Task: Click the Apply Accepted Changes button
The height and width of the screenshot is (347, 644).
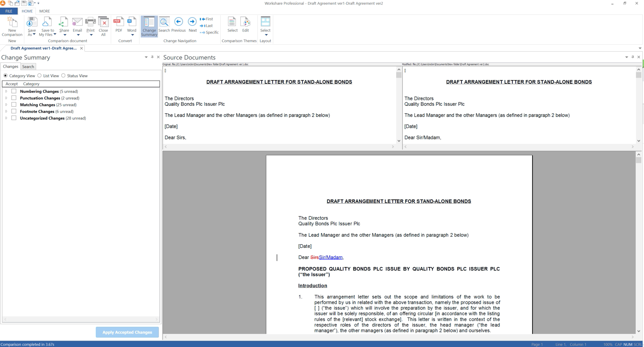Action: click(127, 332)
